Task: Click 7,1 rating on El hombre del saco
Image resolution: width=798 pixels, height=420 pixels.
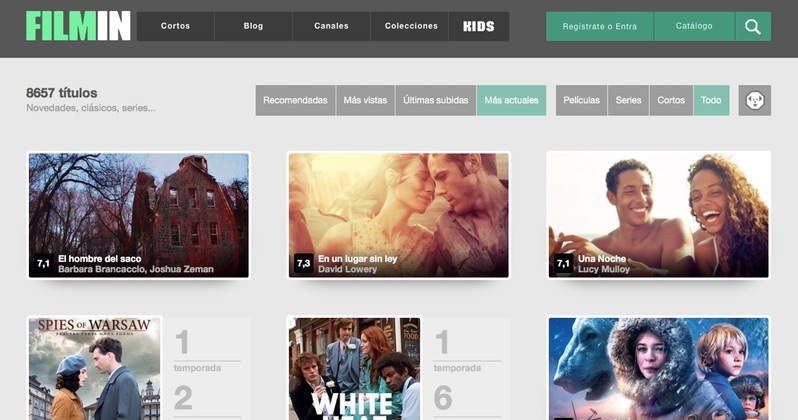Action: (x=43, y=263)
